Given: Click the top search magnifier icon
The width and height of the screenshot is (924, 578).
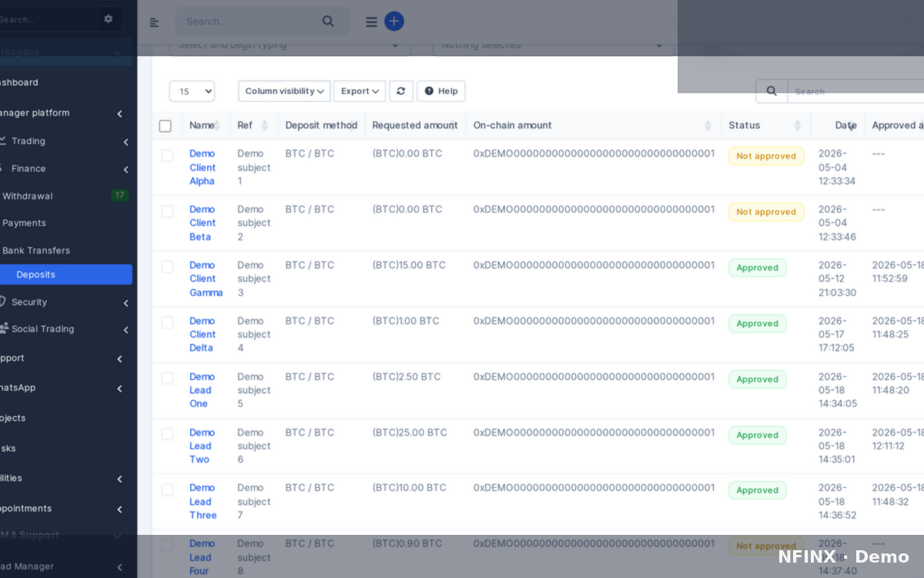Looking at the screenshot, I should (x=328, y=22).
